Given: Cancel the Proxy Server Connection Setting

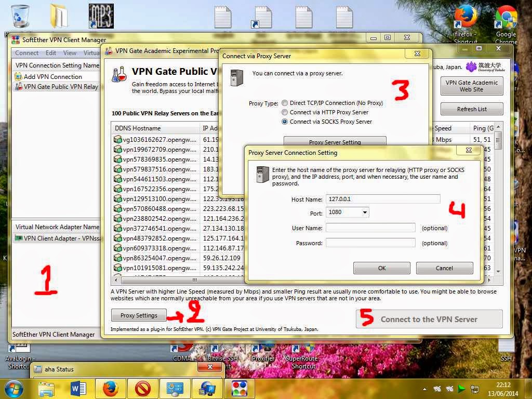Looking at the screenshot, I should tap(445, 268).
